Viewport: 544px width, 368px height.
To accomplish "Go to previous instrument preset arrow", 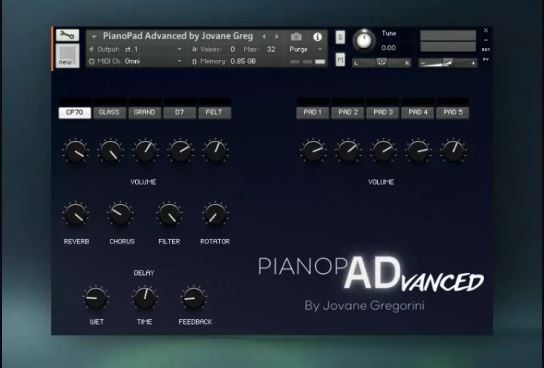I will (264, 36).
